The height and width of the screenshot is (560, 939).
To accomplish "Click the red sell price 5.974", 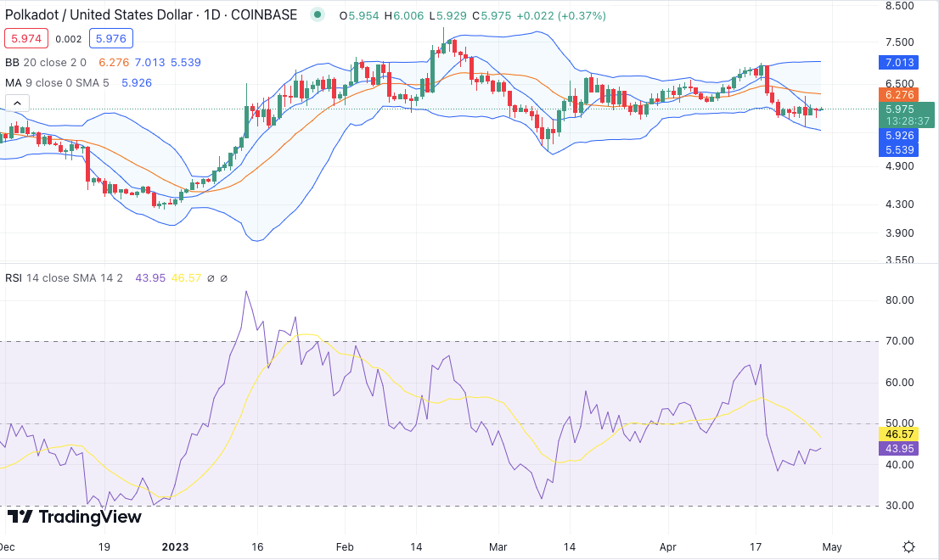I will (x=26, y=39).
